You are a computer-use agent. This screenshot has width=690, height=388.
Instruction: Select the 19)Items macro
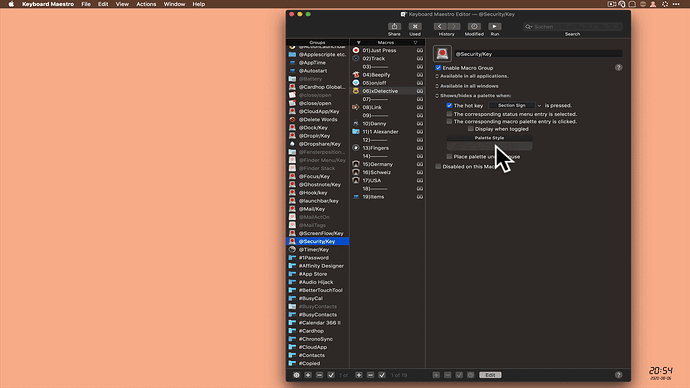click(x=388, y=197)
